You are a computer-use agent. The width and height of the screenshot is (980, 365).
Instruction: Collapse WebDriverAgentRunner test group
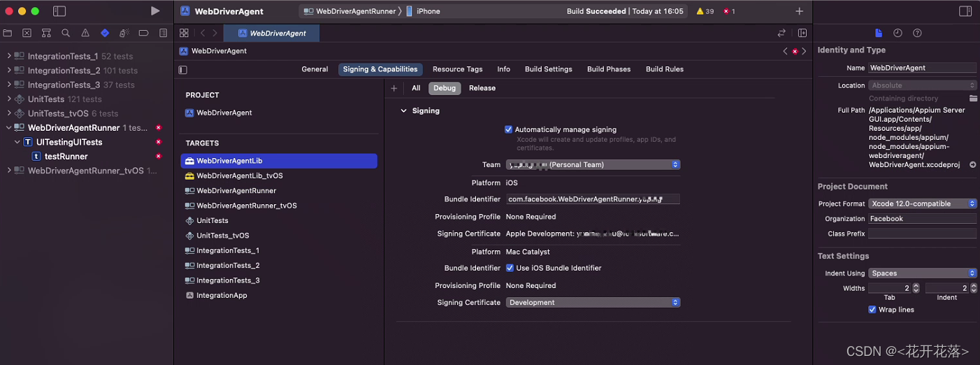click(x=8, y=128)
